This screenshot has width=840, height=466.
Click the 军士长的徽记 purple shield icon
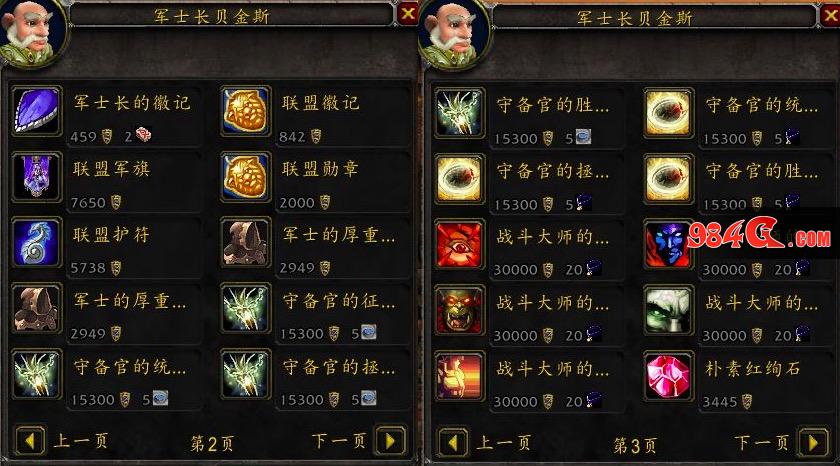pos(36,111)
